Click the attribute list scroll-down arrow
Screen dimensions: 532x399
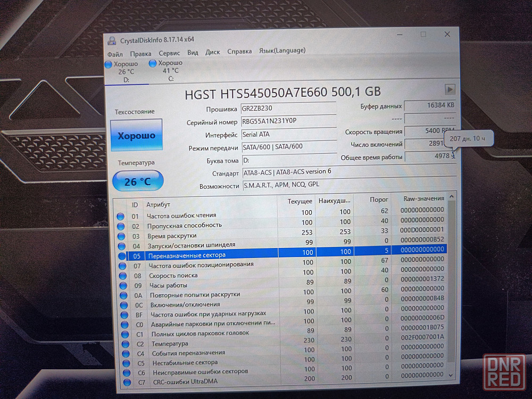pos(451,375)
